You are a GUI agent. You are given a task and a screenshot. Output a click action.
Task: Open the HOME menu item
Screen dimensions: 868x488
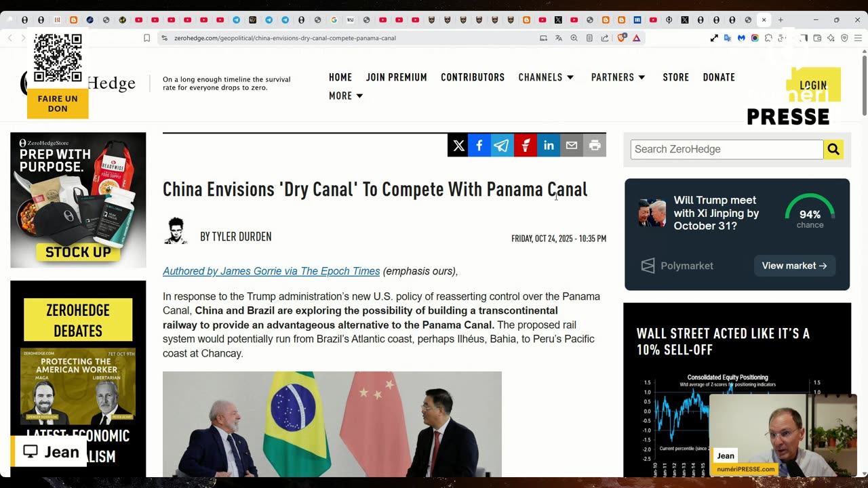340,77
